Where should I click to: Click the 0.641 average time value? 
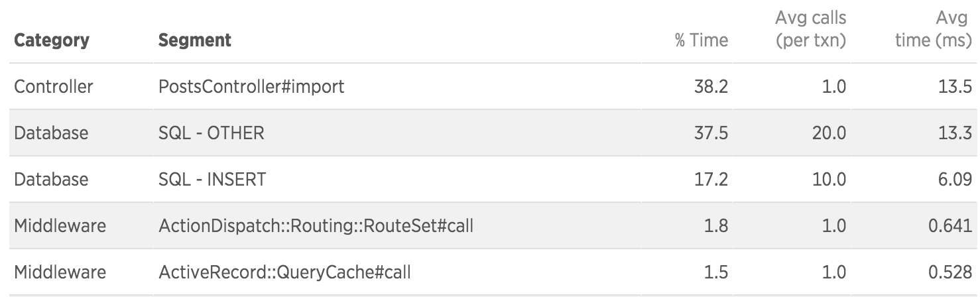point(946,225)
